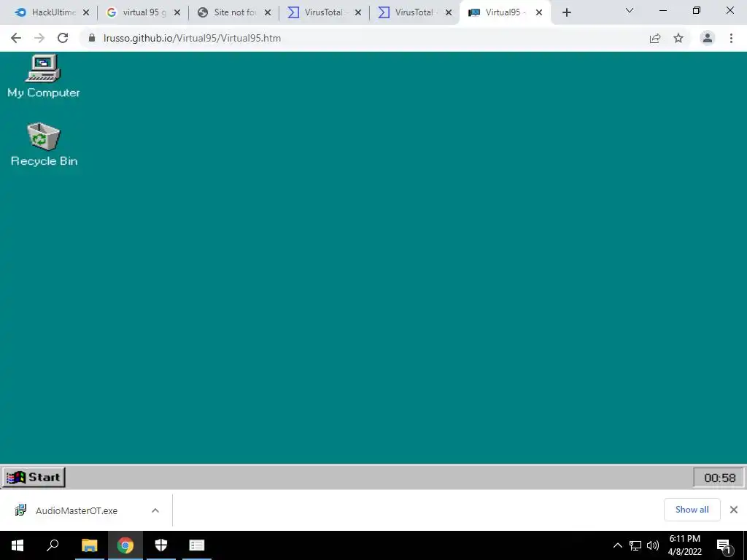The height and width of the screenshot is (560, 747).
Task: Open Windows Security shield in taskbar
Action: [x=161, y=545]
